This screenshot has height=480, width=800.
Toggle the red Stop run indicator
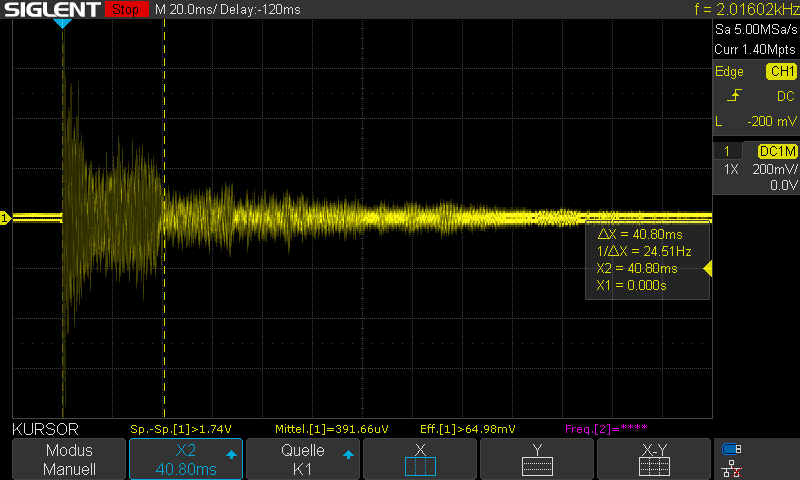pos(126,9)
